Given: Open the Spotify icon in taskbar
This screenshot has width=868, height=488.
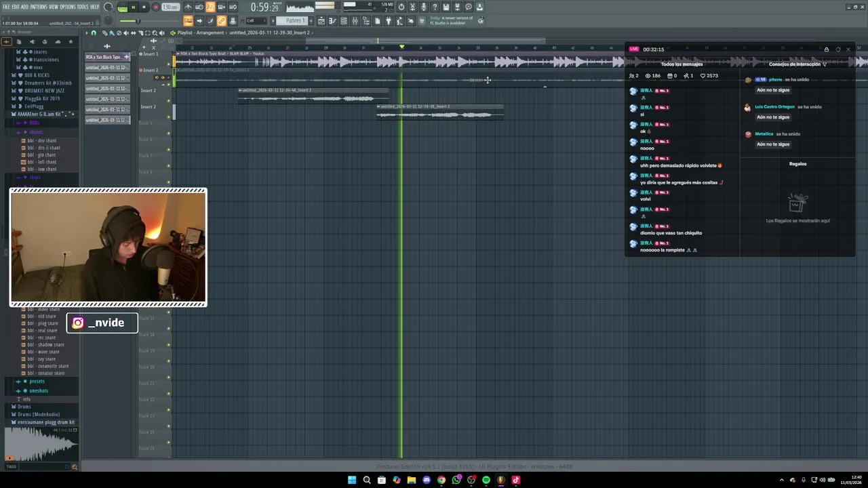Looking at the screenshot, I should point(486,480).
